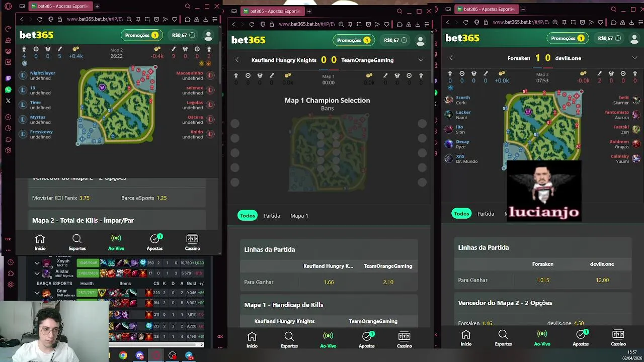Screen dimensions: 644x362
Task: Select devils.one Para Ganhar odds 12.00
Action: (x=602, y=280)
